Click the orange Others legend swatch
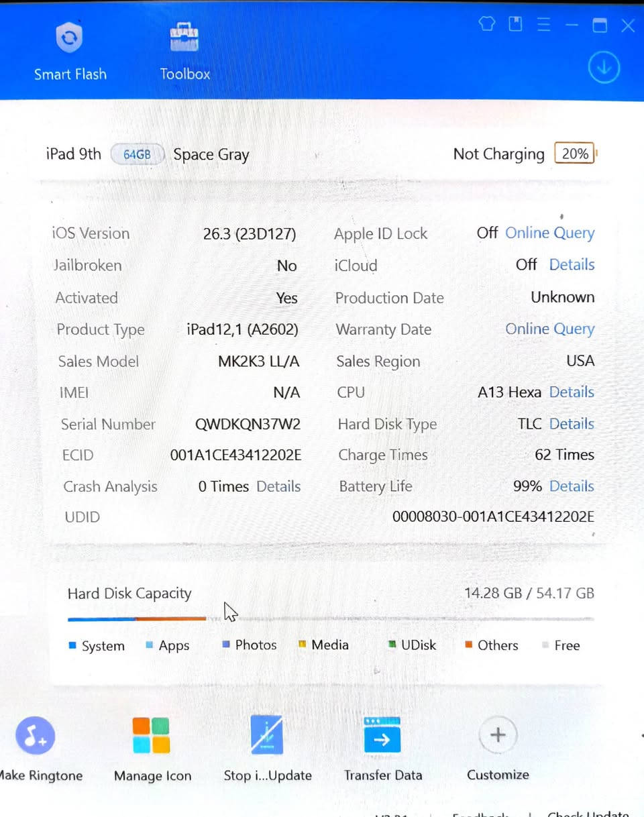This screenshot has height=817, width=644. click(x=468, y=645)
